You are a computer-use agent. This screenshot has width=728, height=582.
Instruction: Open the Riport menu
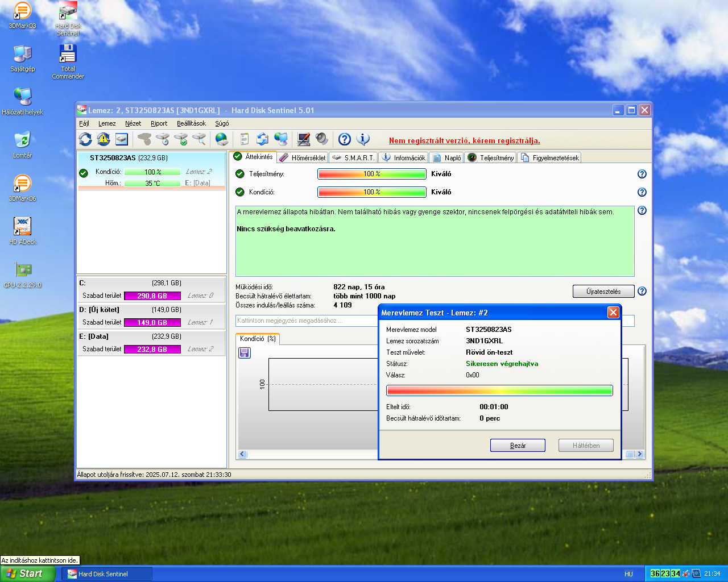click(x=159, y=123)
